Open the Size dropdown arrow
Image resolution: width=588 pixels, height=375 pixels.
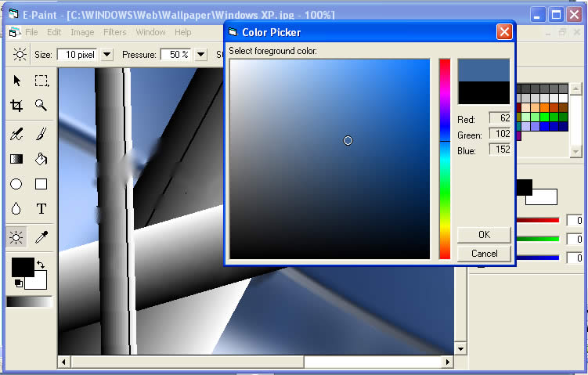click(107, 55)
